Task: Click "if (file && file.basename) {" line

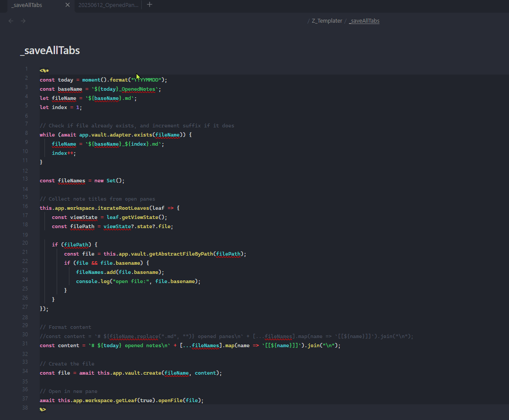Action: [106, 263]
